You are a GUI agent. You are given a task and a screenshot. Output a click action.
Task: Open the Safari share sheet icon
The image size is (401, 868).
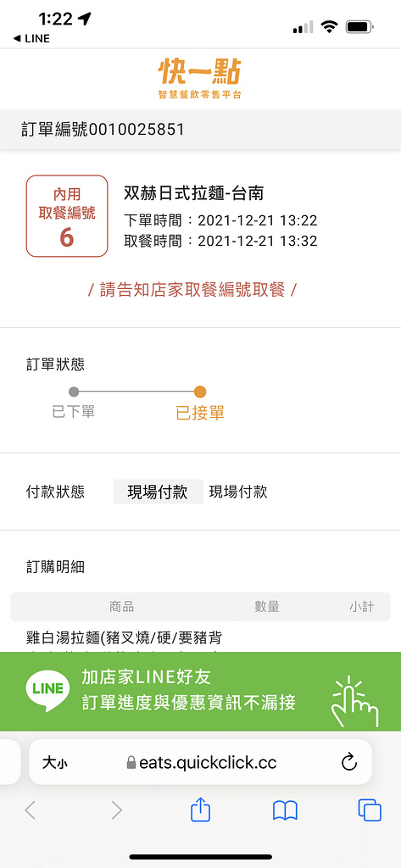200,811
